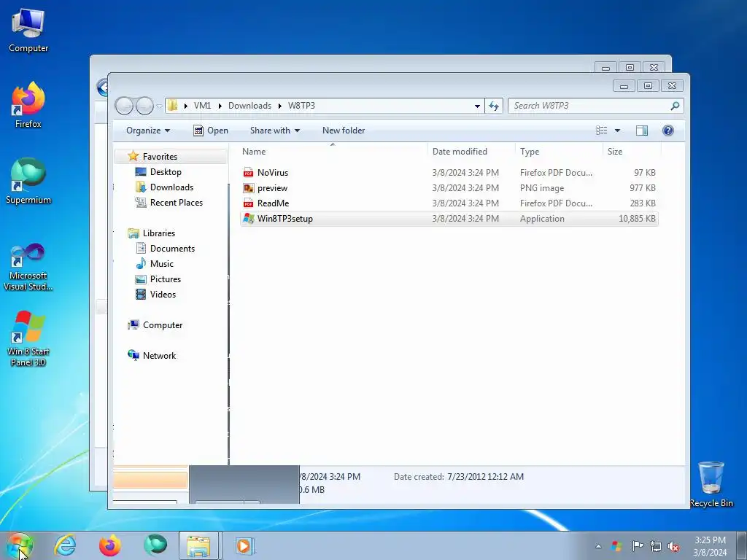This screenshot has height=560, width=747.
Task: Open the Computer desktop icon
Action: point(28,30)
